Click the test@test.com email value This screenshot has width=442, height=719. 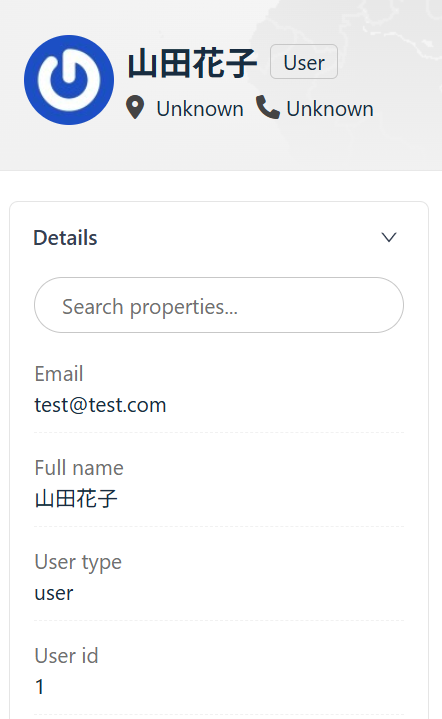[100, 405]
